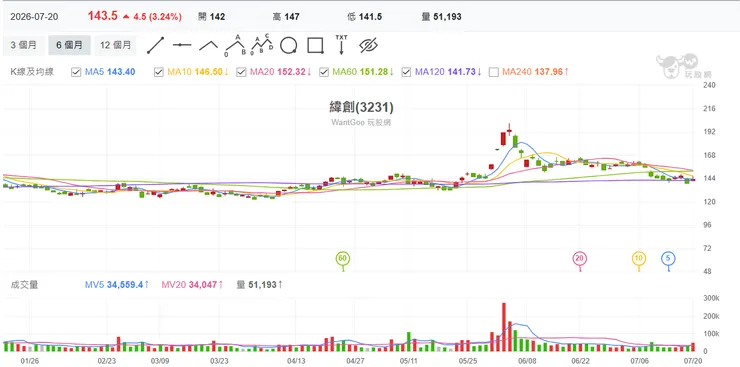Hide drawings with the crossed-eye icon

pos(369,45)
